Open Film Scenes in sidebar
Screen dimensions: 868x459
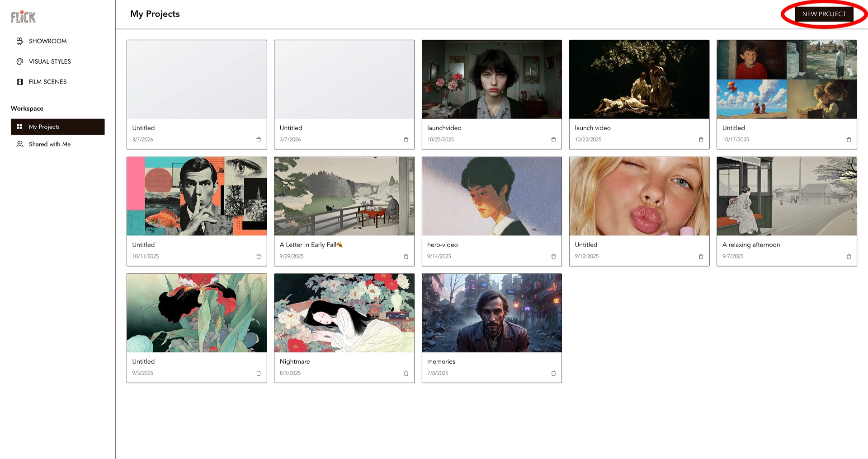pos(47,82)
